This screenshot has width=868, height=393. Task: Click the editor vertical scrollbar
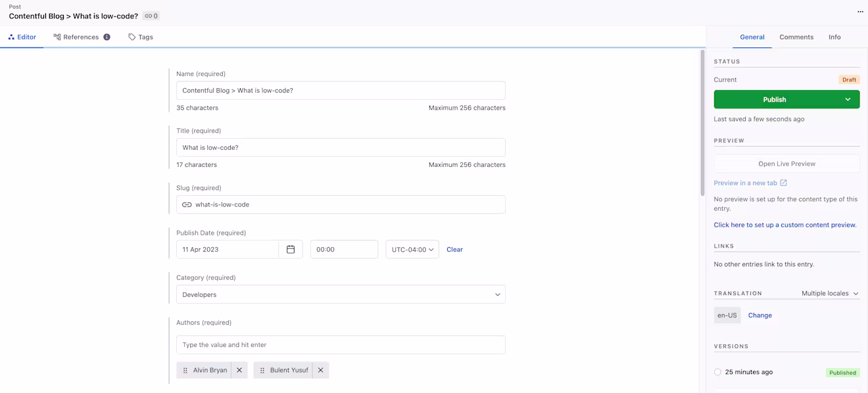[x=702, y=122]
